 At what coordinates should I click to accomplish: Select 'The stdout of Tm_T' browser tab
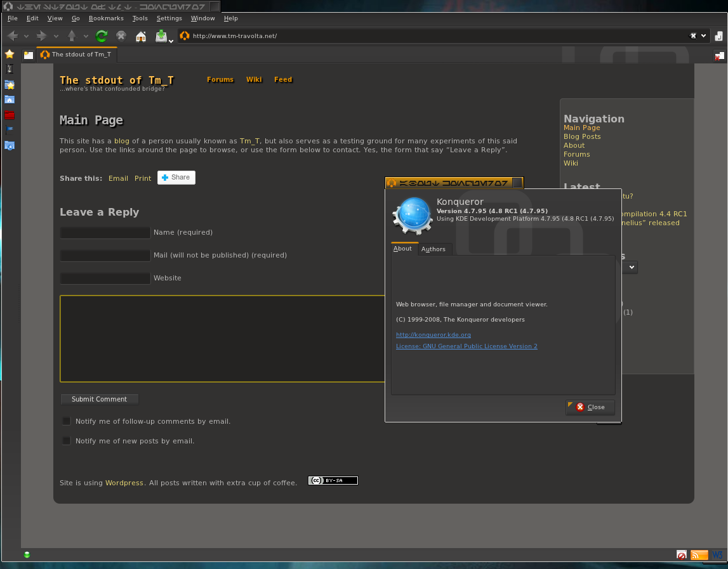point(77,55)
